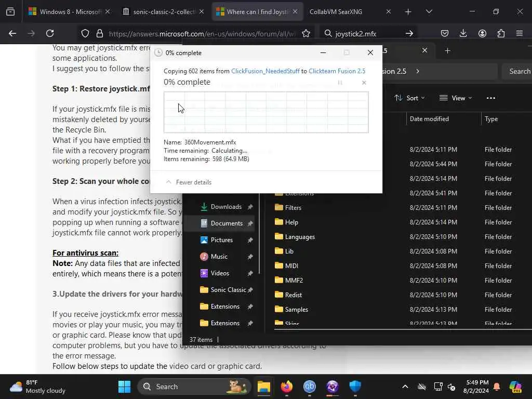Screen dimensions: 532x399
Task: Unpin Downloads using its pin icon
Action: (250, 207)
